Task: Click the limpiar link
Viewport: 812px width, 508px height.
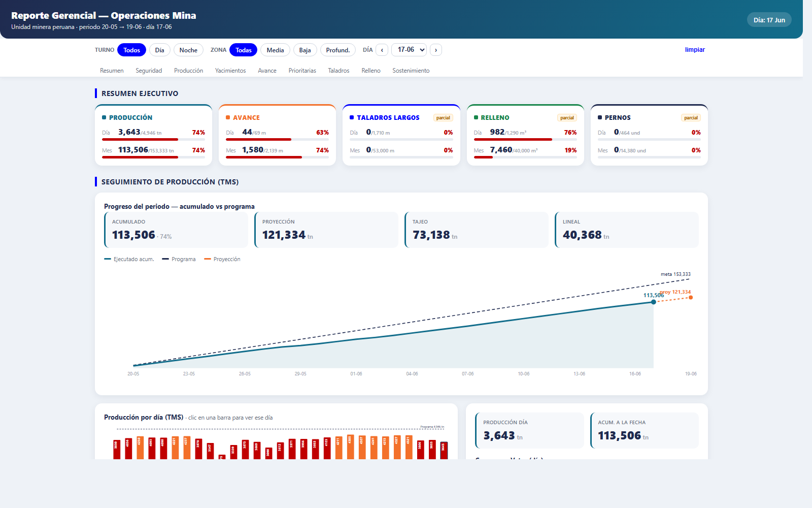Action: 695,50
